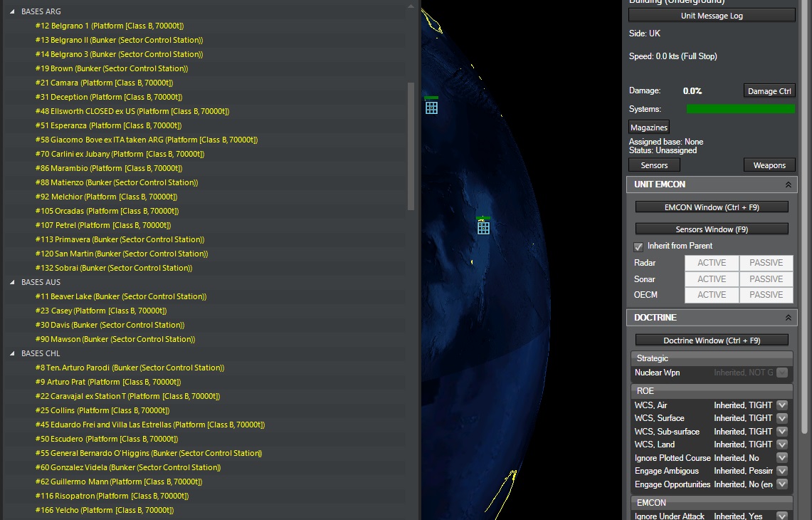Image resolution: width=812 pixels, height=520 pixels.
Task: Select #12 Belgrano 1 platform
Action: (110, 26)
